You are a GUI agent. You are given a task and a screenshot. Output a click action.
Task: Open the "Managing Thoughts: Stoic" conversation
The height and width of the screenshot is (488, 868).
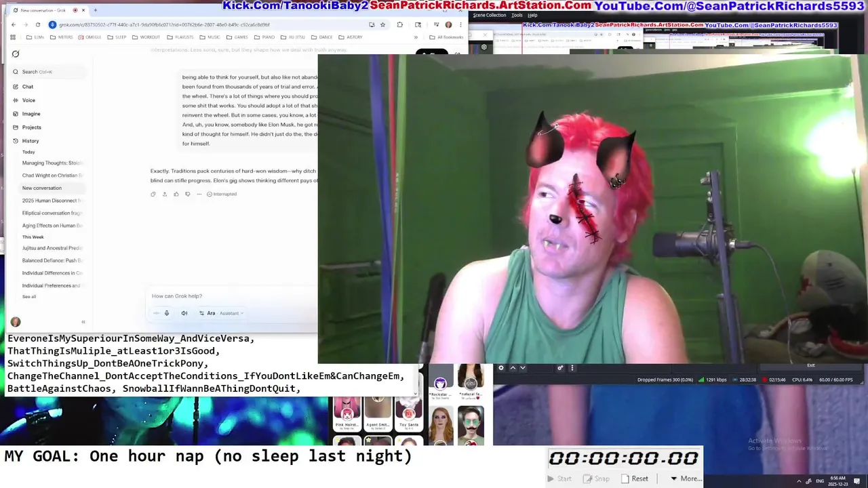[x=52, y=163]
